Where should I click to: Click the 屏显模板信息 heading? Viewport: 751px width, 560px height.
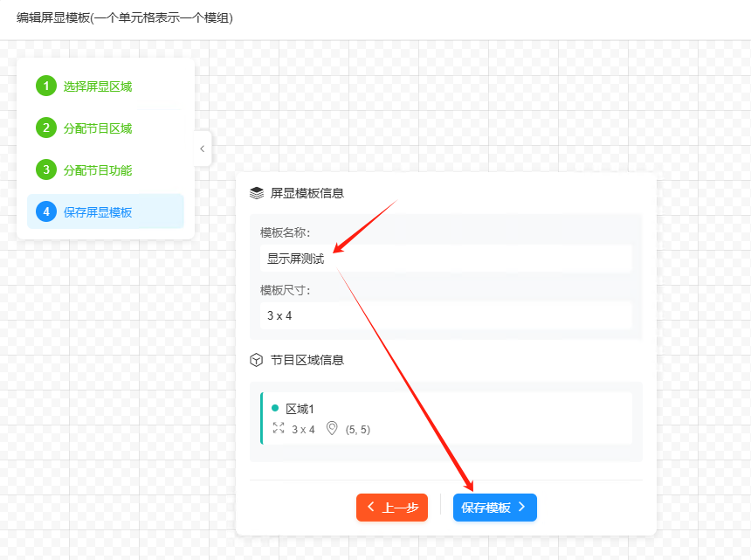click(307, 193)
